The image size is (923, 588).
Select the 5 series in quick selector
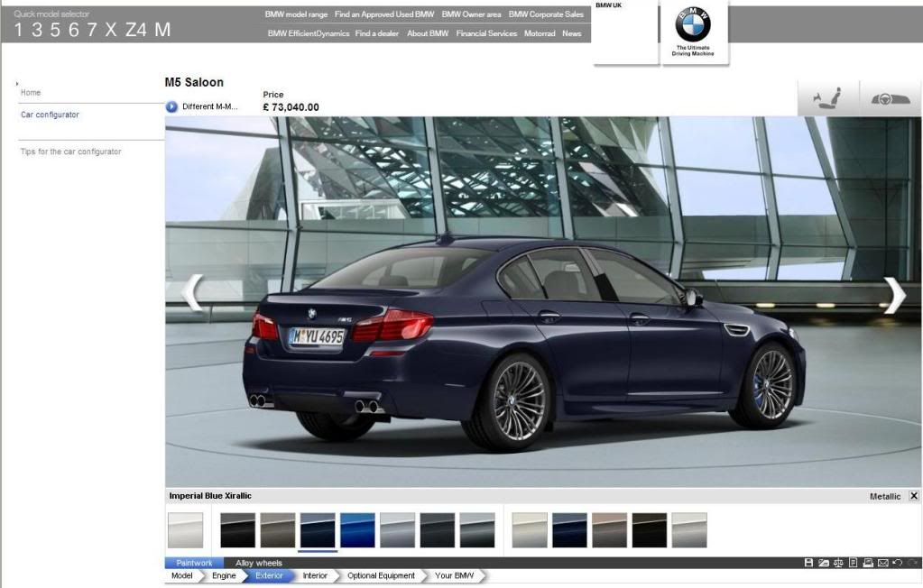[55, 30]
